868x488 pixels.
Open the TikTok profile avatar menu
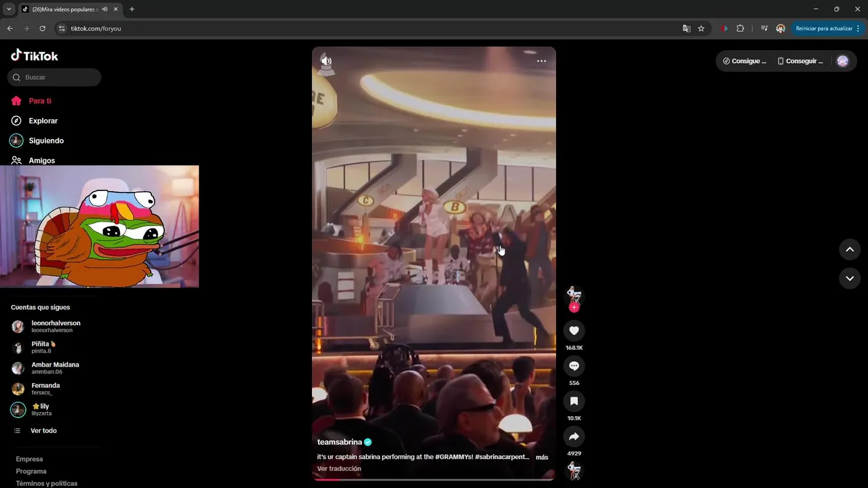coord(843,61)
